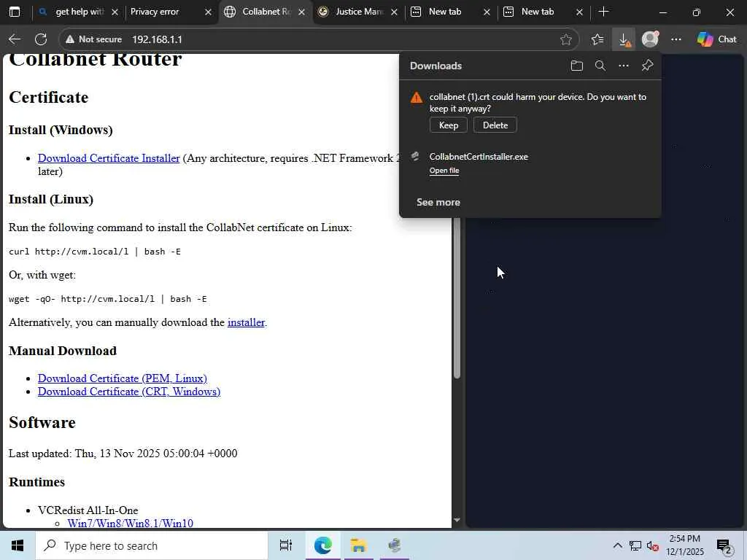
Task: Download Certificate (PEM, Linux)
Action: click(123, 378)
